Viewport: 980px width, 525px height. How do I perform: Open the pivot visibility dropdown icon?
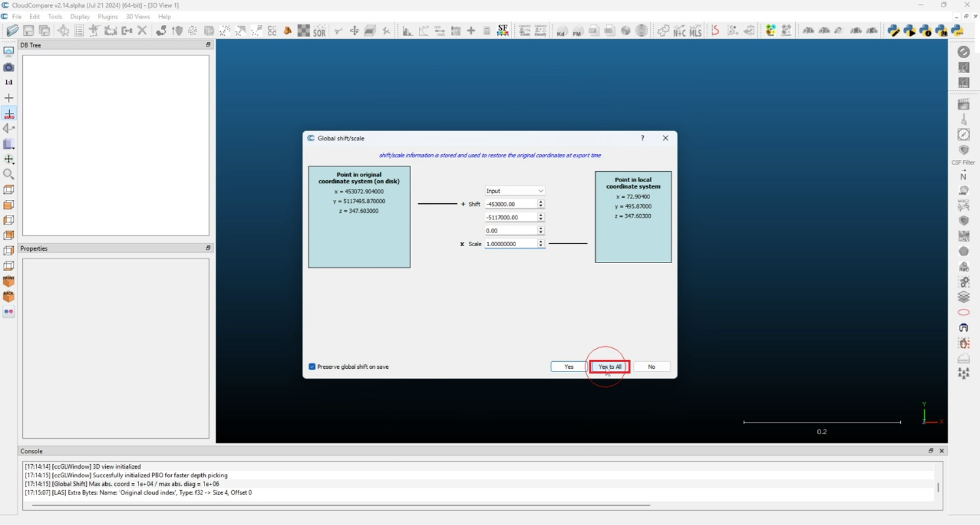pyautogui.click(x=8, y=159)
